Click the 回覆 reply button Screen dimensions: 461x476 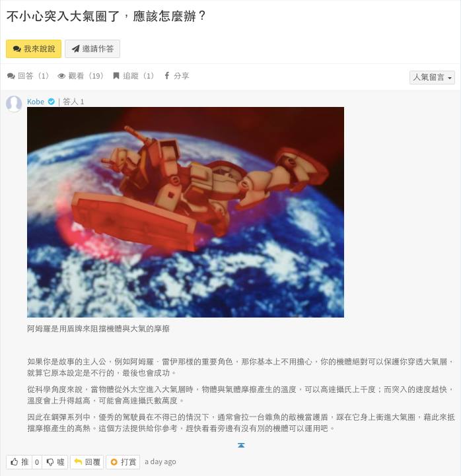click(87, 462)
